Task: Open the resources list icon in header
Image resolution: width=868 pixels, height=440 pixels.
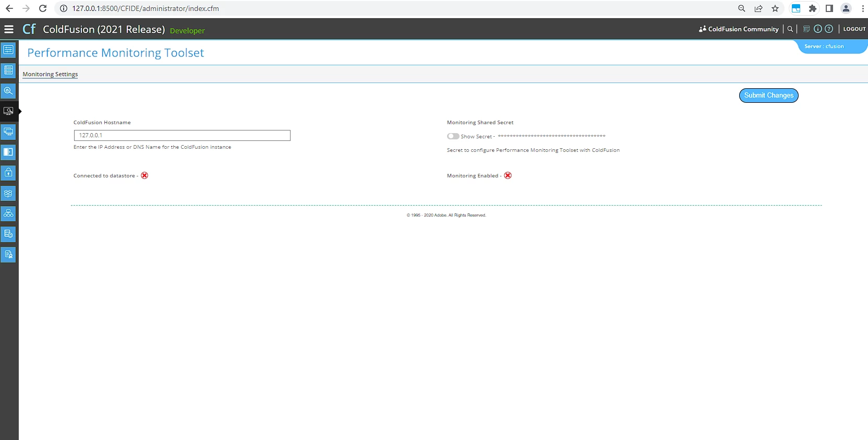Action: pos(806,29)
